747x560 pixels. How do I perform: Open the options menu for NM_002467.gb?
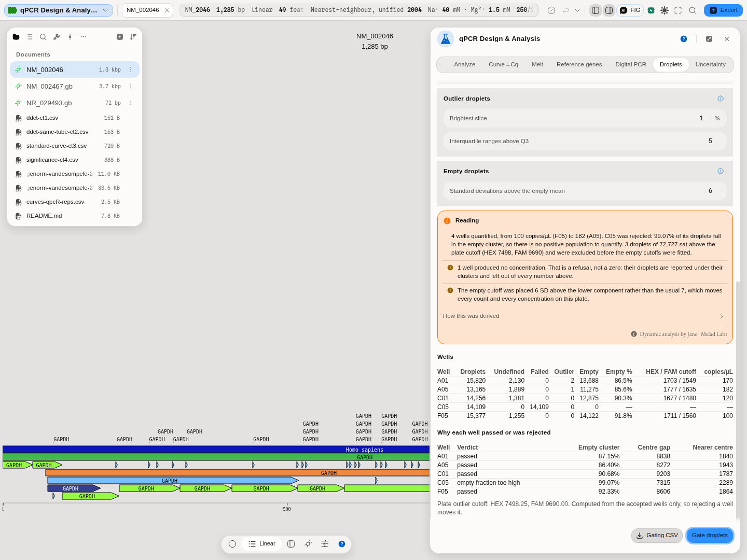(x=130, y=87)
